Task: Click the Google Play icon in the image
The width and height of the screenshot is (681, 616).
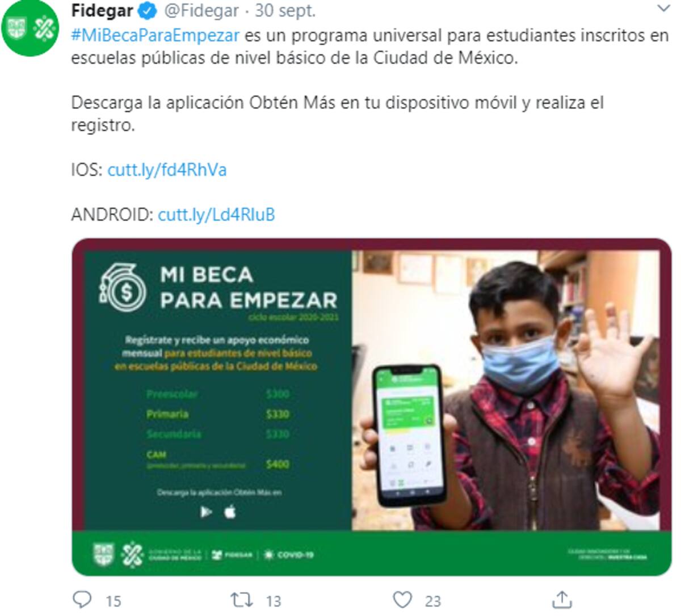Action: (206, 512)
